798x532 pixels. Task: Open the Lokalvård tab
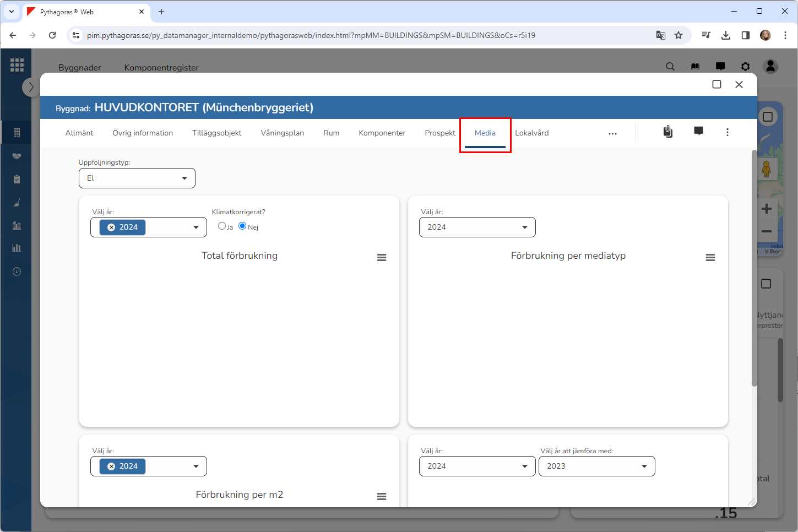point(531,133)
